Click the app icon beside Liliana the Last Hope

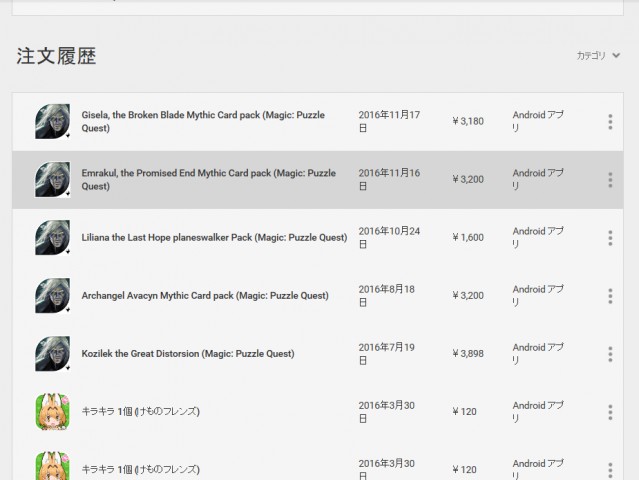point(53,238)
